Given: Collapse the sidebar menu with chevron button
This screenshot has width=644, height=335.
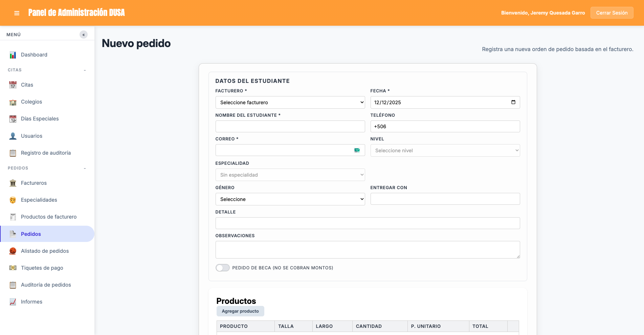Looking at the screenshot, I should pos(84,35).
